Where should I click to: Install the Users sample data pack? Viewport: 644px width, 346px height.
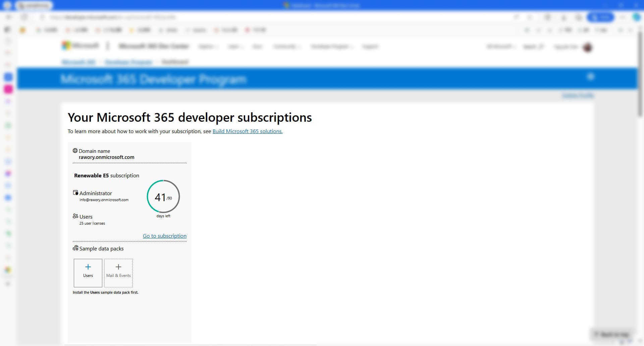[x=88, y=273]
